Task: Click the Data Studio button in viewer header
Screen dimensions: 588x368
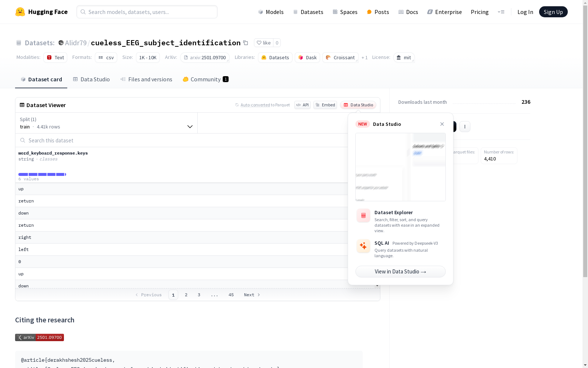Action: tap(358, 105)
